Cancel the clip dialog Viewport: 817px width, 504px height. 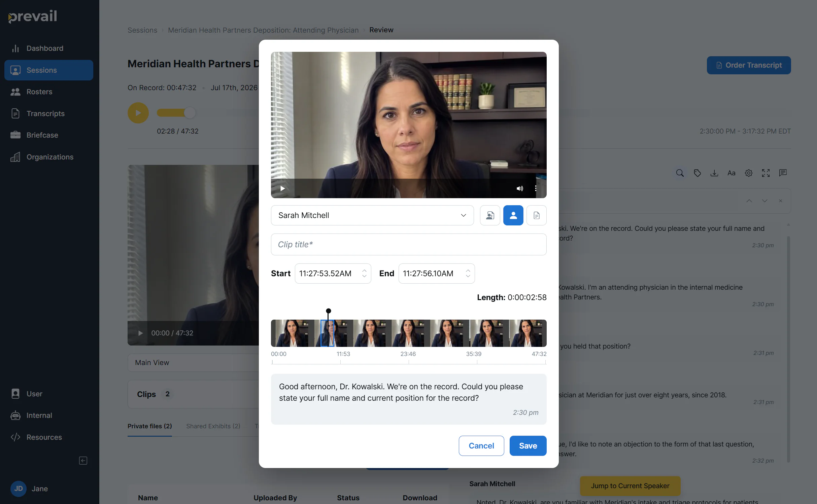coord(481,446)
